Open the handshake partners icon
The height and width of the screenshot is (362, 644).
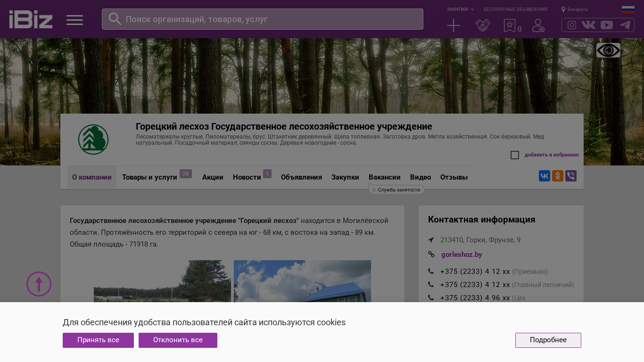tap(482, 25)
